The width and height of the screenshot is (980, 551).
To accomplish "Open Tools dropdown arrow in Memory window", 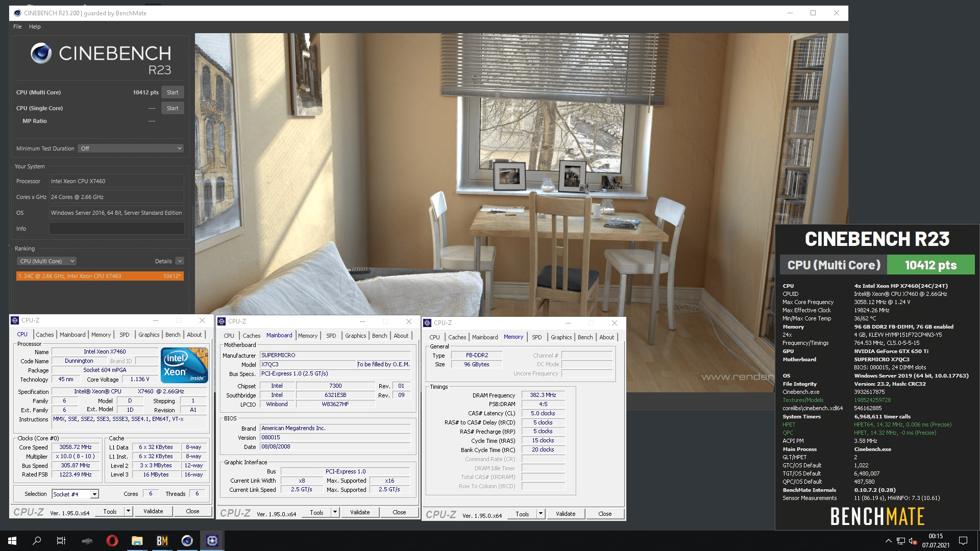I will (541, 514).
